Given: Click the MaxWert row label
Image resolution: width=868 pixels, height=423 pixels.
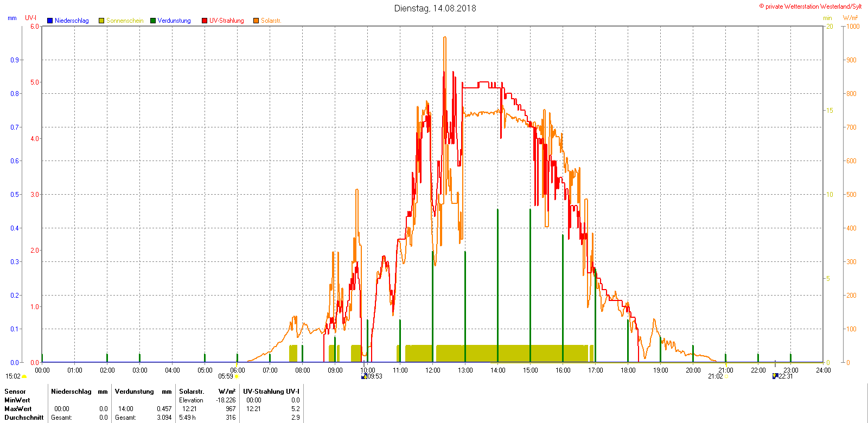Looking at the screenshot, I should pyautogui.click(x=18, y=409).
